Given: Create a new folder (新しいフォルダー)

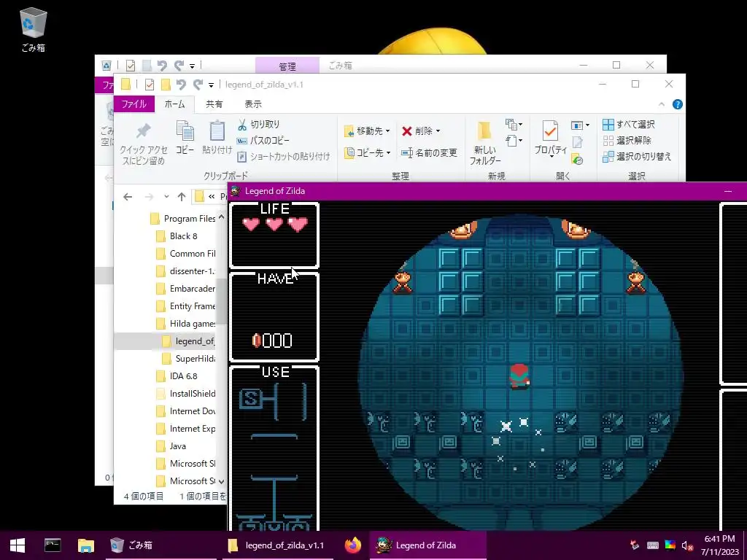Looking at the screenshot, I should [485, 143].
